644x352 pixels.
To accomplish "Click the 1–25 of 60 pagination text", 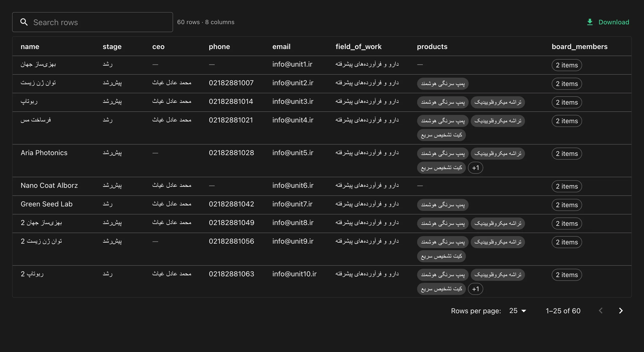I will pos(563,311).
